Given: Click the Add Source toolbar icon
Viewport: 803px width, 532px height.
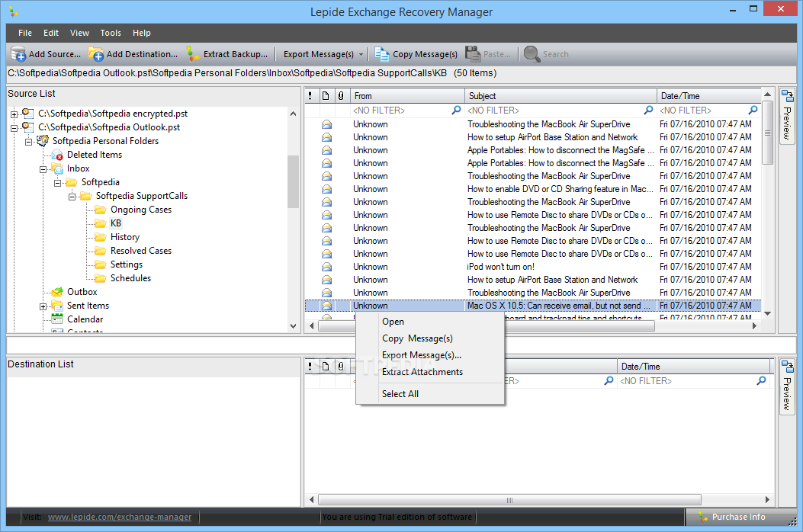Looking at the screenshot, I should click(18, 54).
